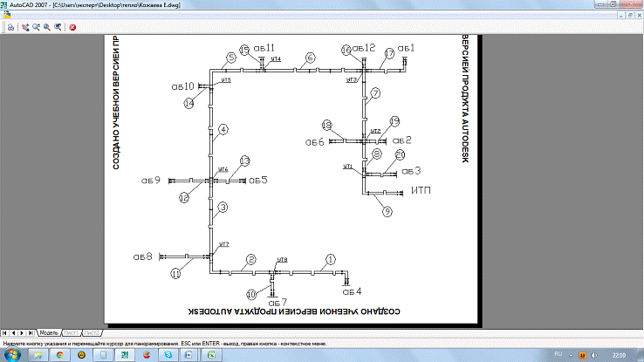Minimize the inner drawing document window

(x=621, y=15)
